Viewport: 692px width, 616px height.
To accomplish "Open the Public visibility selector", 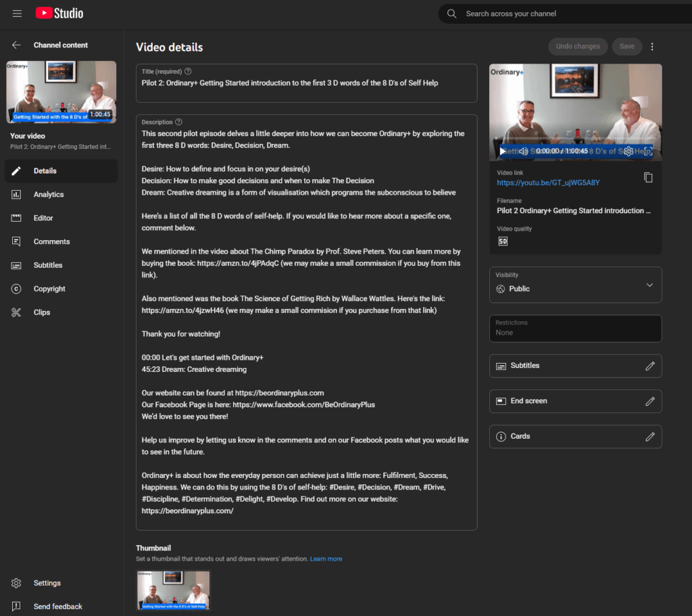I will point(575,285).
